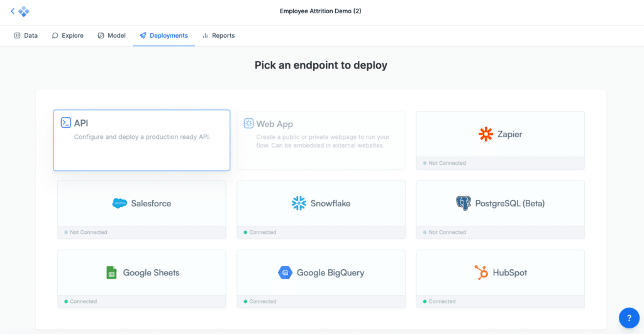Click Google Sheets' Connected status

80,301
